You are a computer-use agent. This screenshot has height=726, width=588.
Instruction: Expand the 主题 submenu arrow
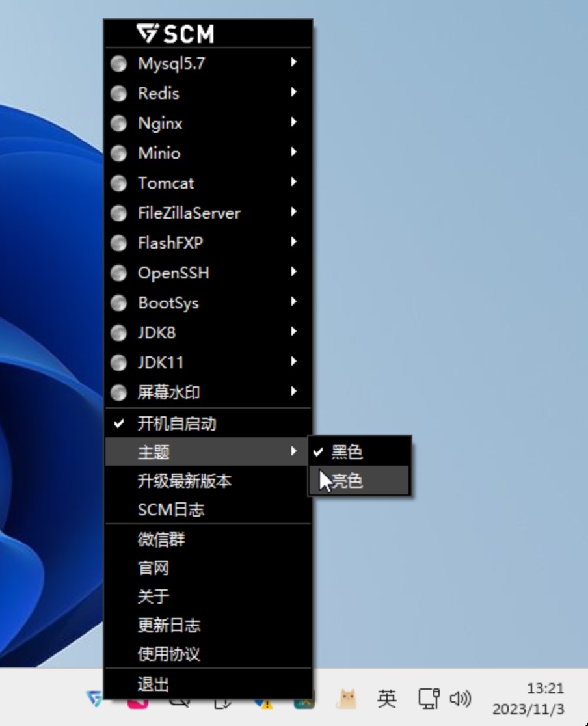point(293,451)
